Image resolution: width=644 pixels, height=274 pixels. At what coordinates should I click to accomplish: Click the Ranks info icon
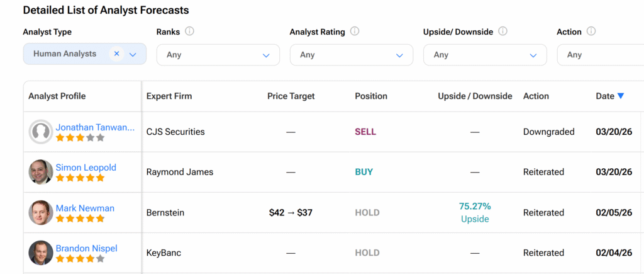tap(189, 31)
